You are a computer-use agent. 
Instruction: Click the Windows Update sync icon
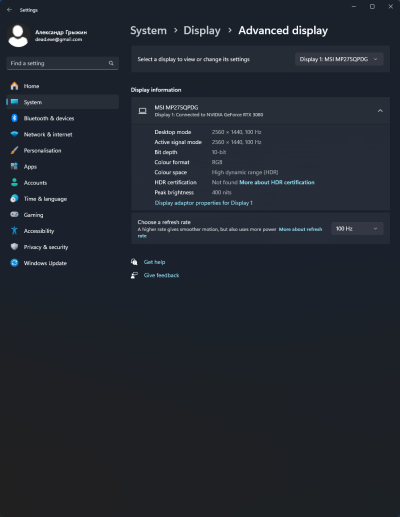14,263
